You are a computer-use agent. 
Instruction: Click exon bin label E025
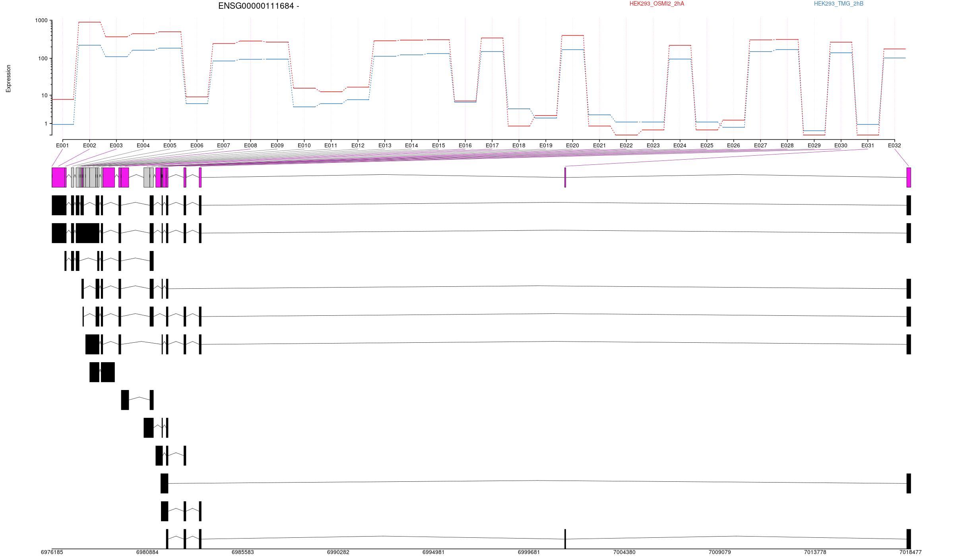pos(707,145)
